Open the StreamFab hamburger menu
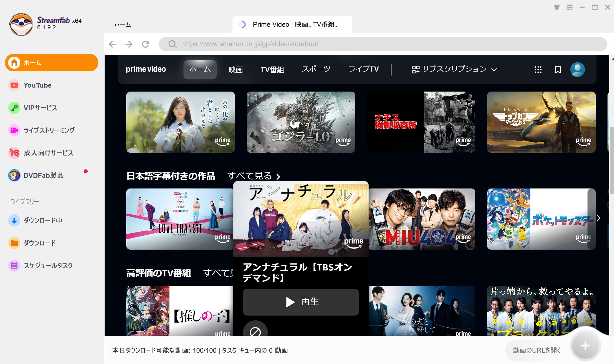This screenshot has height=364, width=614. point(569,7)
